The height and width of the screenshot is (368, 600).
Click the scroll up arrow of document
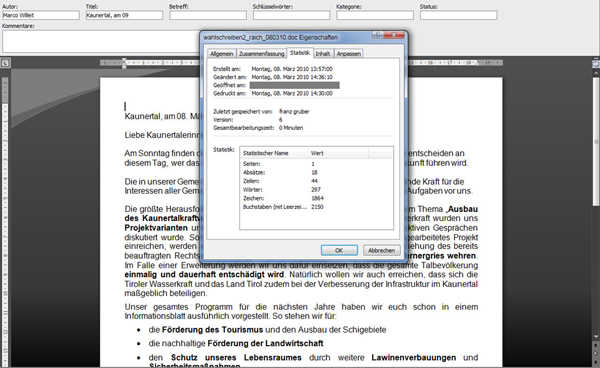[x=596, y=73]
